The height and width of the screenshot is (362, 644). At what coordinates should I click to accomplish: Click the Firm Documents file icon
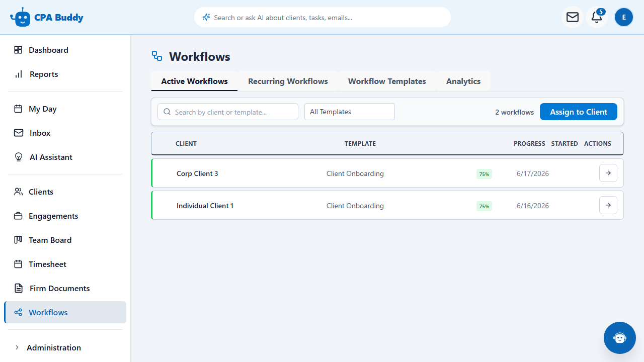tap(19, 288)
